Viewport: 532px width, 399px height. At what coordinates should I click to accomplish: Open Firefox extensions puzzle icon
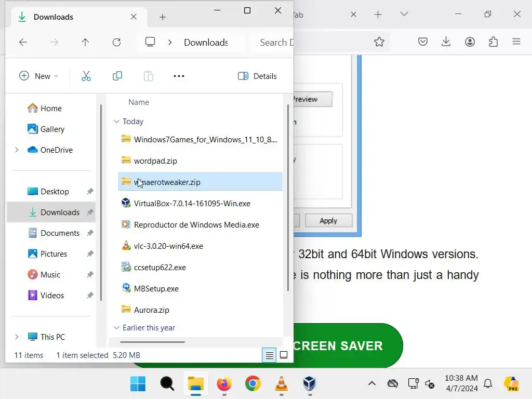(x=493, y=42)
